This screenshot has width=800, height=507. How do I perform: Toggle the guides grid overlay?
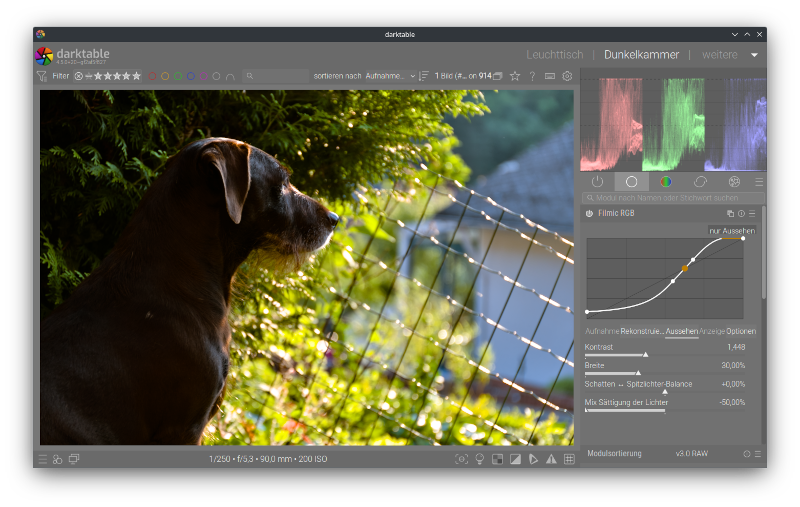[569, 459]
